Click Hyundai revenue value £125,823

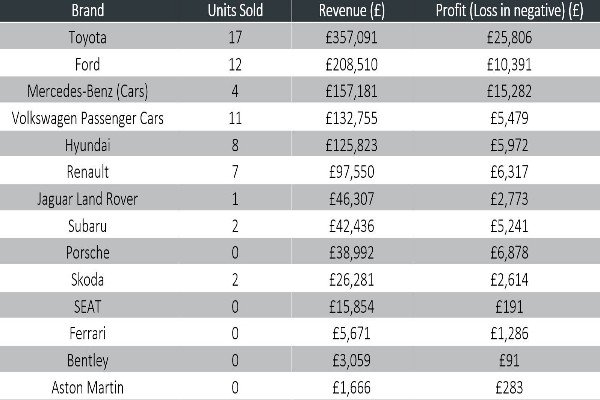click(x=351, y=145)
